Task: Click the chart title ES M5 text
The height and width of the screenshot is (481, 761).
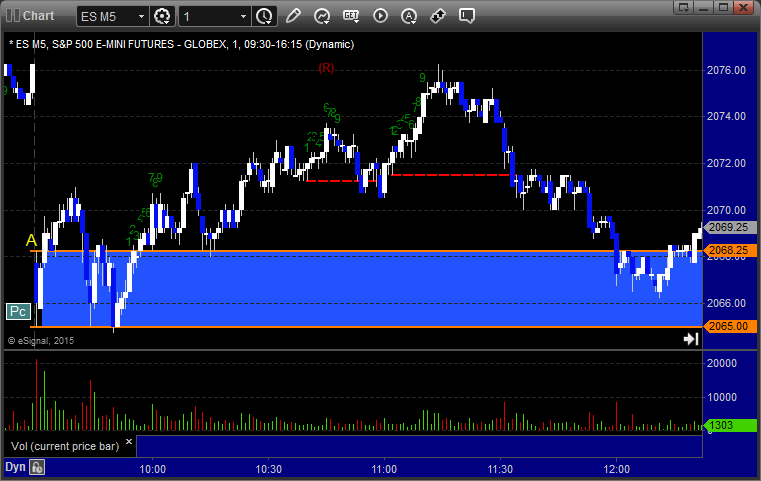Action: [x=182, y=44]
